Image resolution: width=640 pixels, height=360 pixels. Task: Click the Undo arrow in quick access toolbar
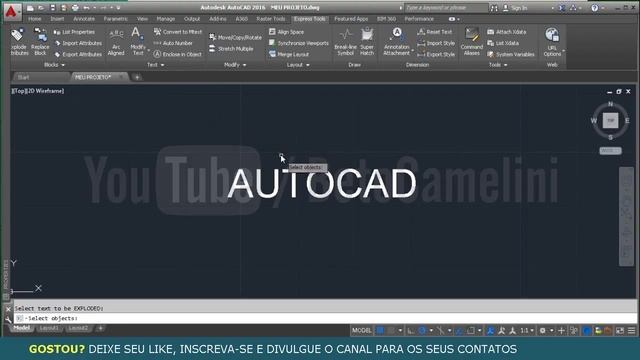(86, 8)
